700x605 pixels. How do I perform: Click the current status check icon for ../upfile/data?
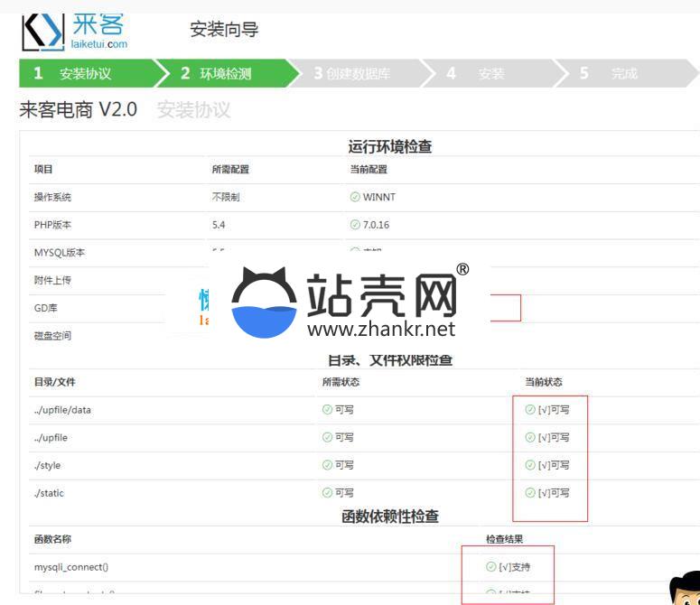click(x=530, y=410)
